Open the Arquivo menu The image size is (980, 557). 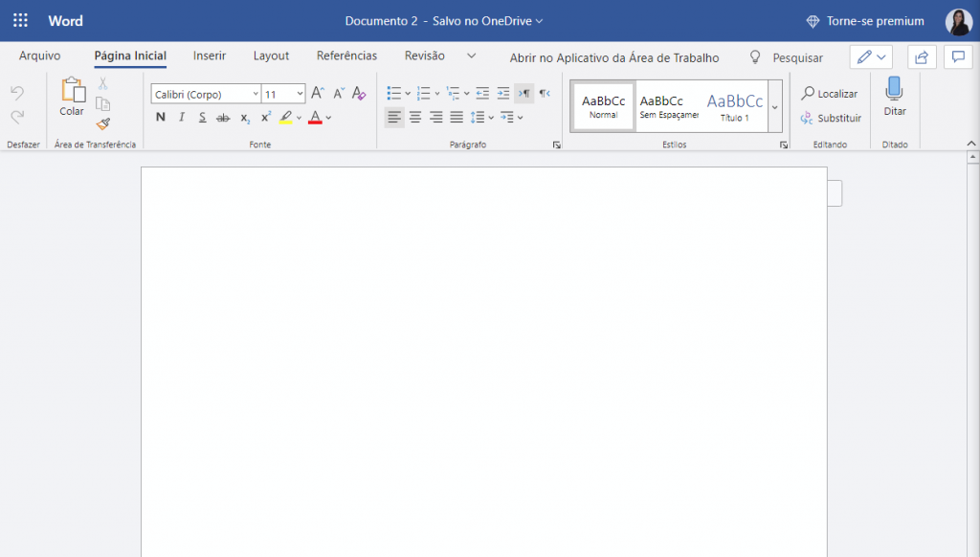38,56
